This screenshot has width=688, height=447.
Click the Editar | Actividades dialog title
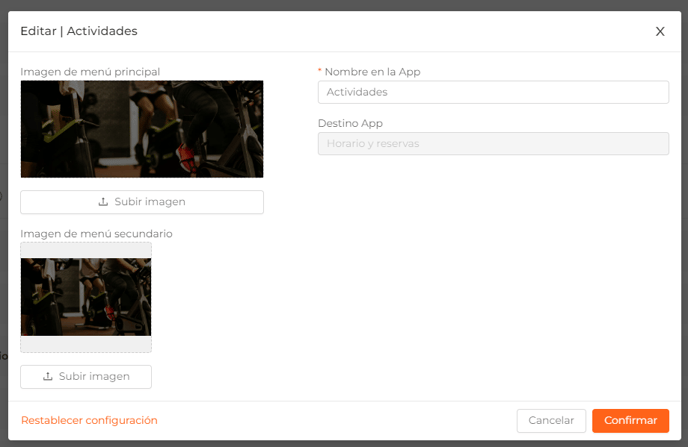tap(79, 31)
